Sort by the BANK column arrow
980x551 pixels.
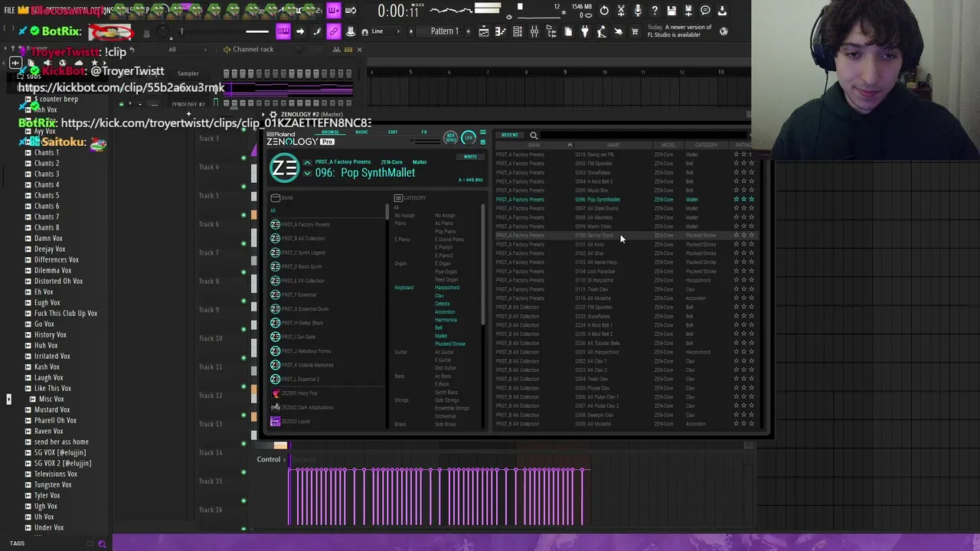569,145
